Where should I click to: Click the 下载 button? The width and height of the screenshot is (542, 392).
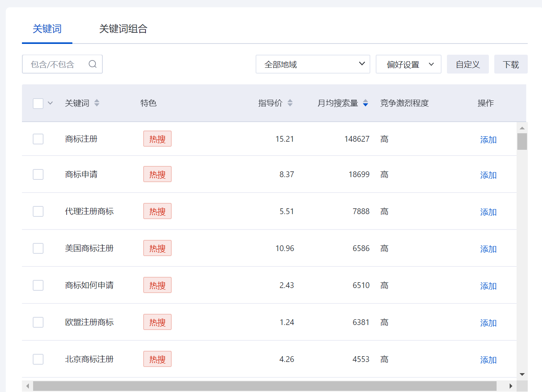point(511,64)
